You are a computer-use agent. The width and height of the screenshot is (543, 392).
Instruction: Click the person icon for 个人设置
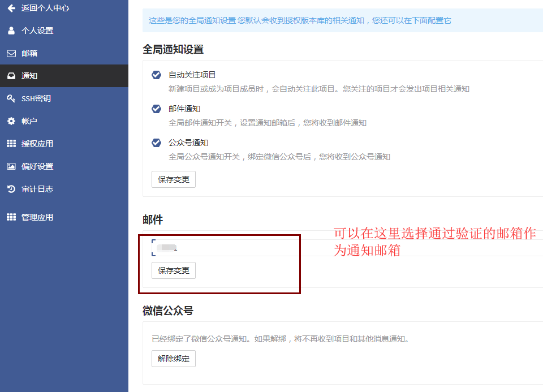[x=11, y=31]
